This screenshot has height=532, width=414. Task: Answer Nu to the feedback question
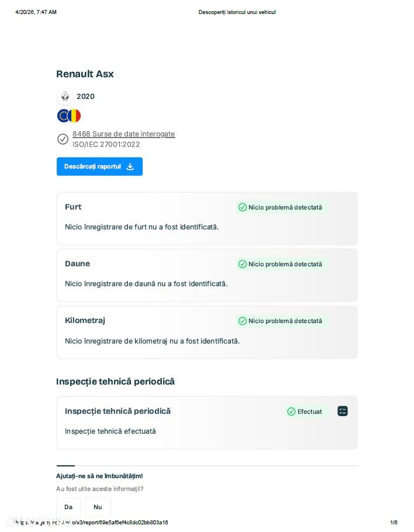[98, 507]
